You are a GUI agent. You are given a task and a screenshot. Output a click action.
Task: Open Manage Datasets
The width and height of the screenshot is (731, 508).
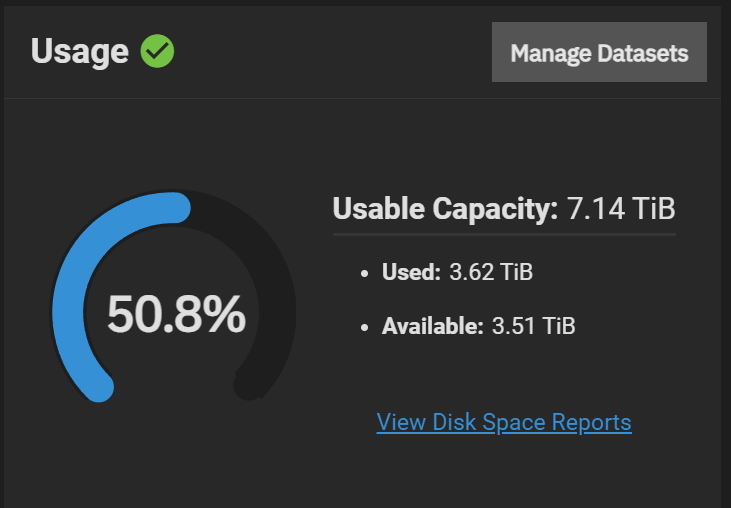599,52
